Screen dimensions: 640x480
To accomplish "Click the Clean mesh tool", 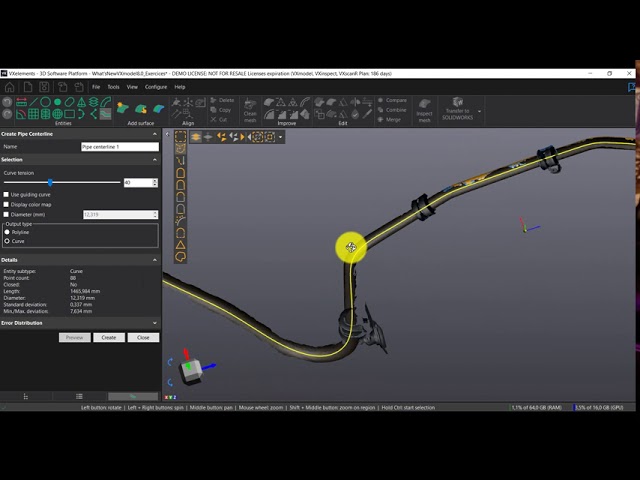I will [250, 107].
